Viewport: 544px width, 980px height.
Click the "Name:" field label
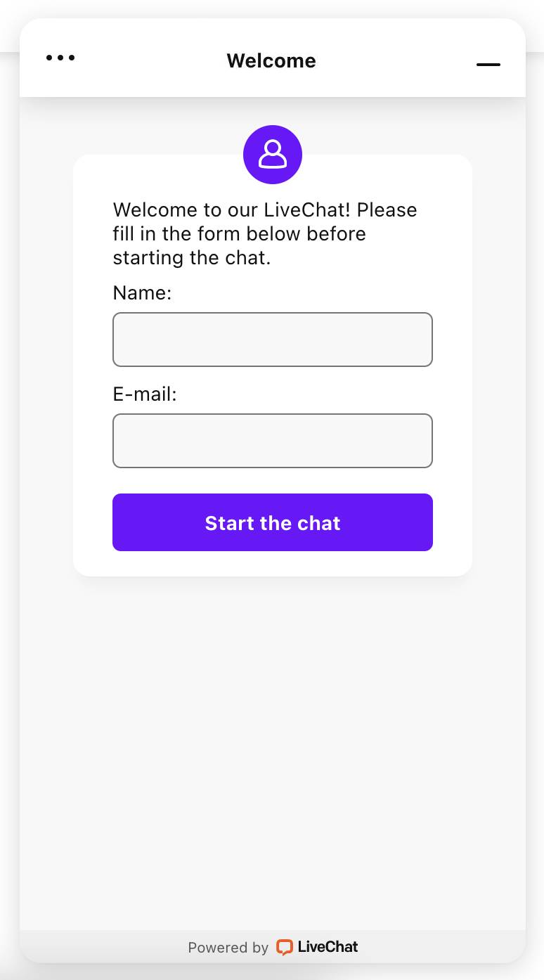(142, 292)
